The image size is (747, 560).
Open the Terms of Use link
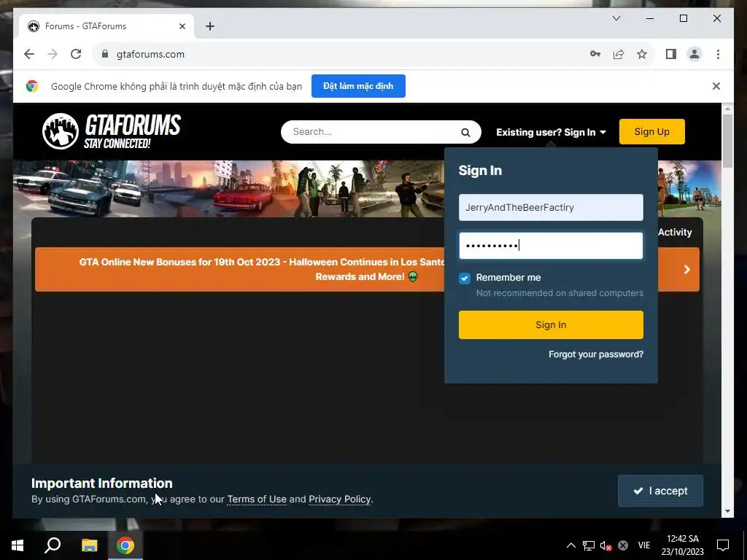coord(257,499)
